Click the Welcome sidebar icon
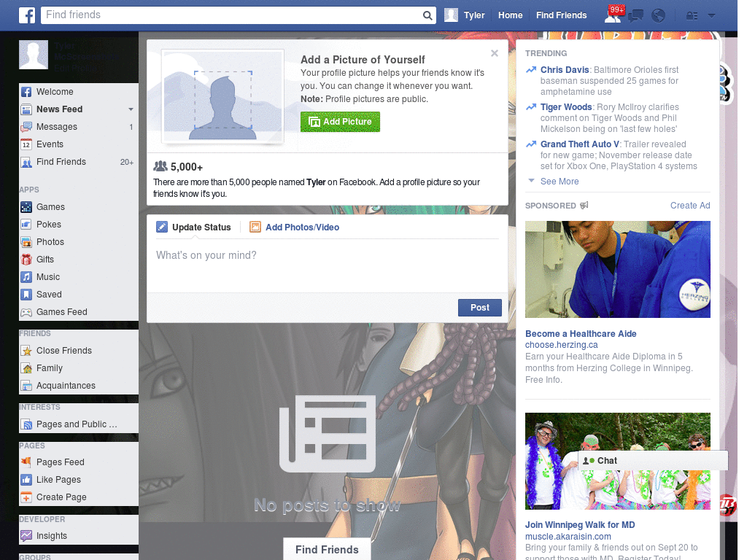 coord(26,92)
